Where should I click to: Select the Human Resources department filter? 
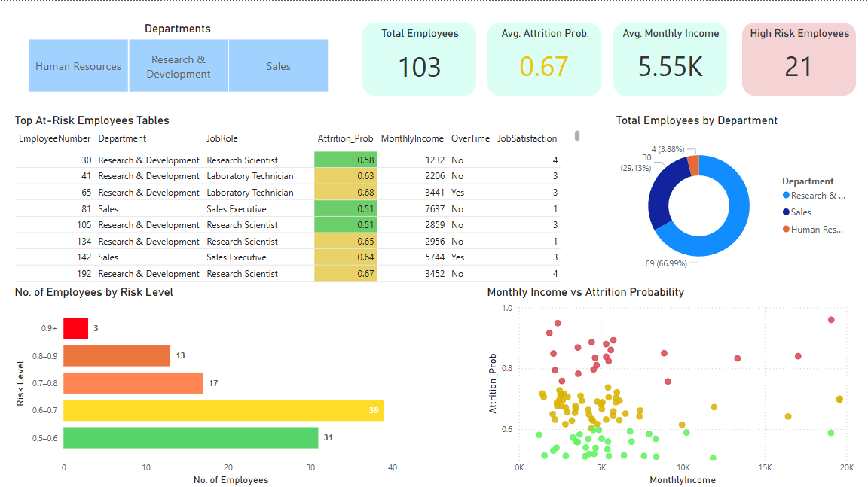point(78,65)
